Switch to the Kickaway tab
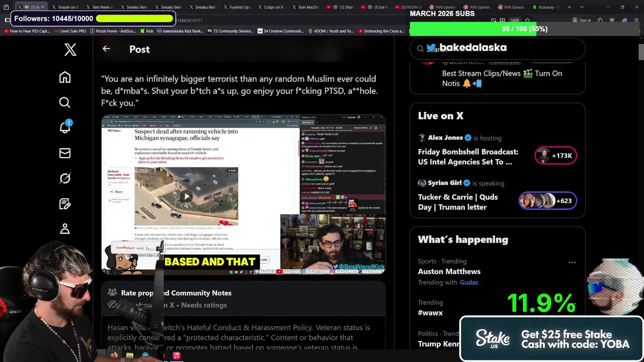The width and height of the screenshot is (644, 362). [x=546, y=7]
